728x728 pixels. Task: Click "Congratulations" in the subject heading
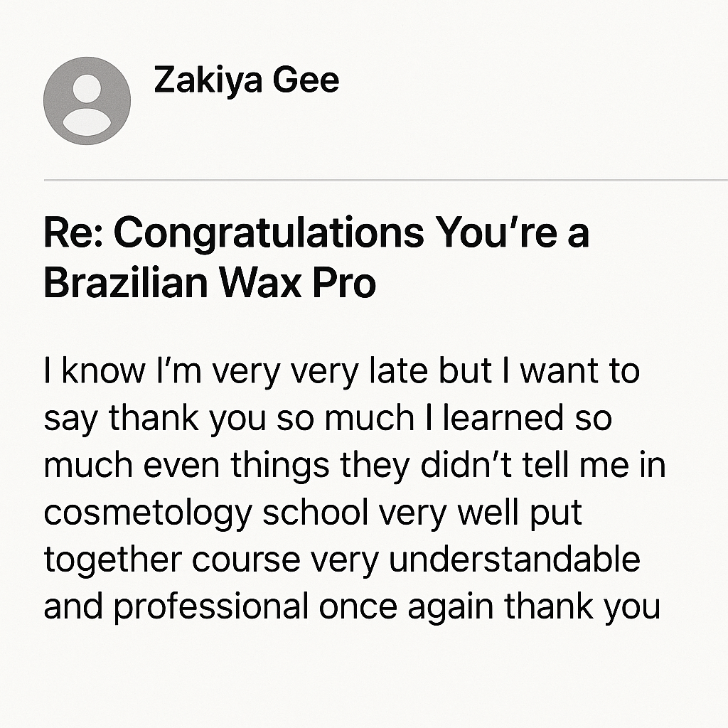pyautogui.click(x=269, y=233)
